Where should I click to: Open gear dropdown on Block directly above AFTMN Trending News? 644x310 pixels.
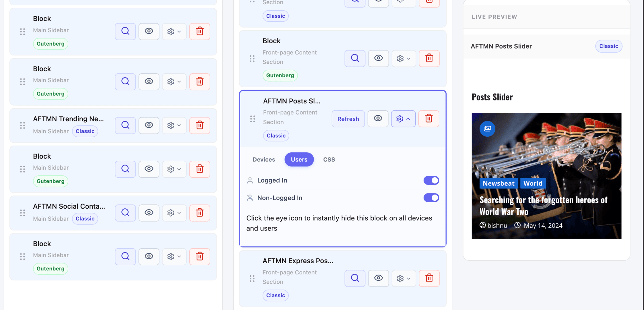pos(174,82)
